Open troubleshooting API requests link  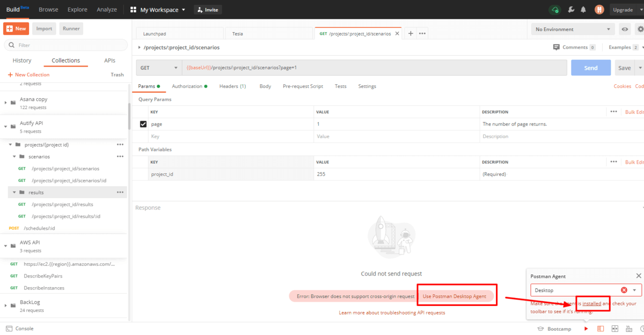(x=392, y=312)
